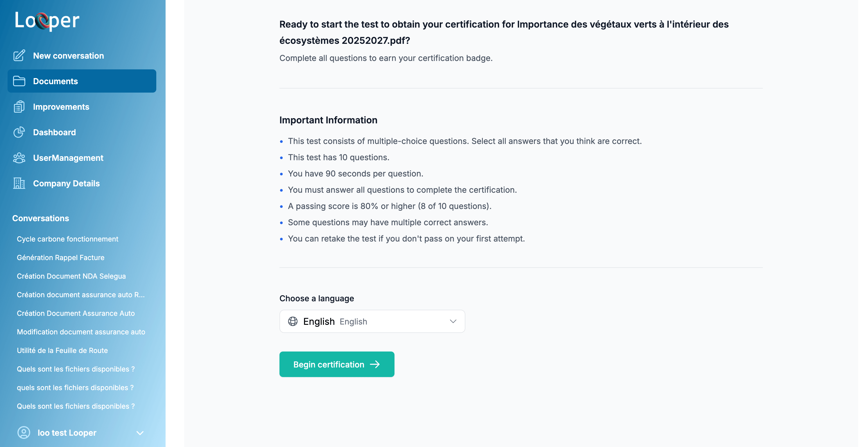Select the Improvements clipboard icon
This screenshot has height=447, width=868.
(x=19, y=107)
